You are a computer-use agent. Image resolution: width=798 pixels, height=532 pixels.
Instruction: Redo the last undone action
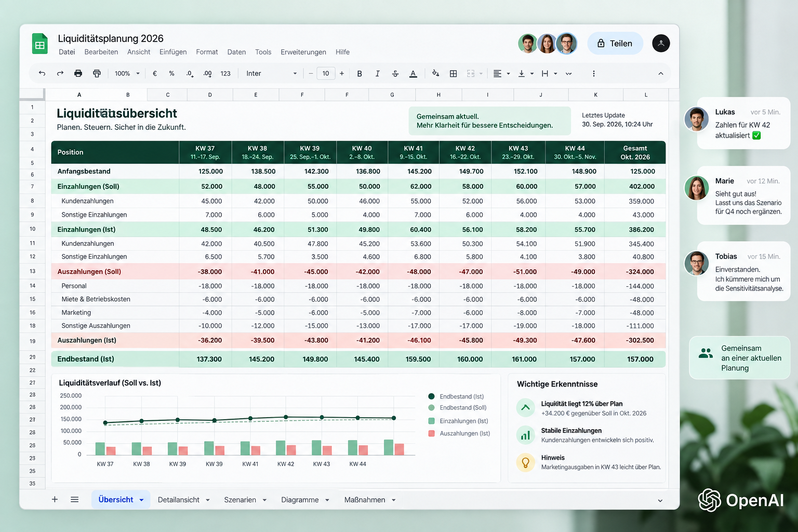point(60,73)
